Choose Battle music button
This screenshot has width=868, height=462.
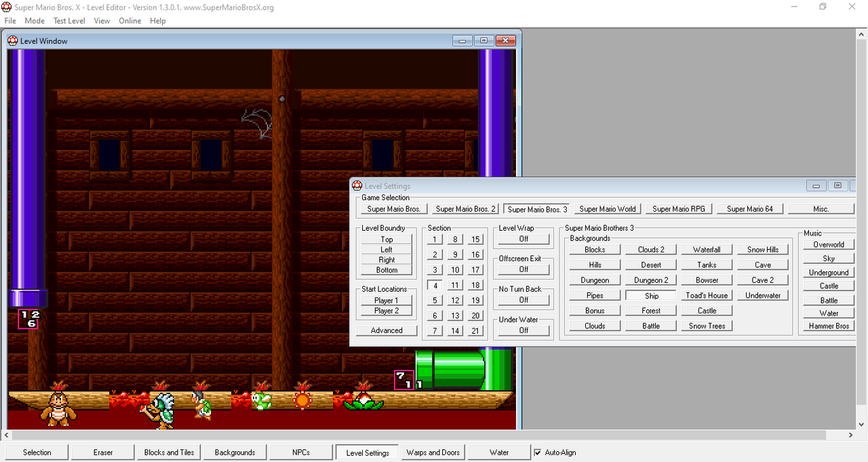tap(829, 301)
